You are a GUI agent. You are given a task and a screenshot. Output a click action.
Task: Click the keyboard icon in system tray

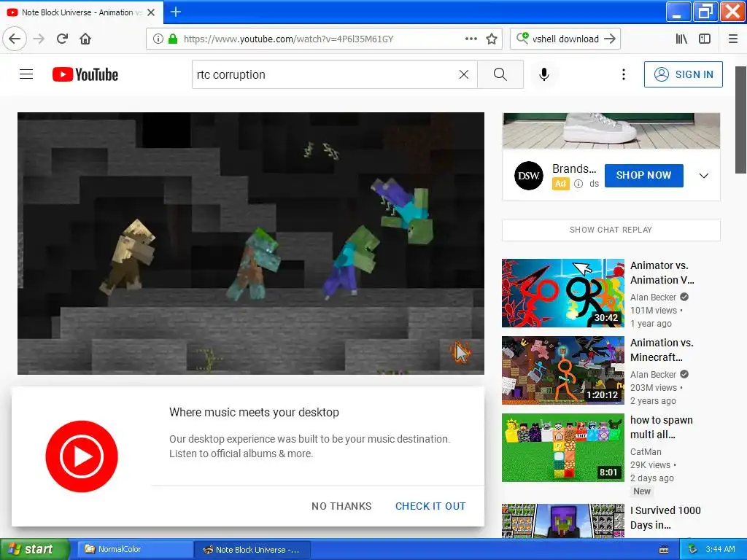point(664,550)
